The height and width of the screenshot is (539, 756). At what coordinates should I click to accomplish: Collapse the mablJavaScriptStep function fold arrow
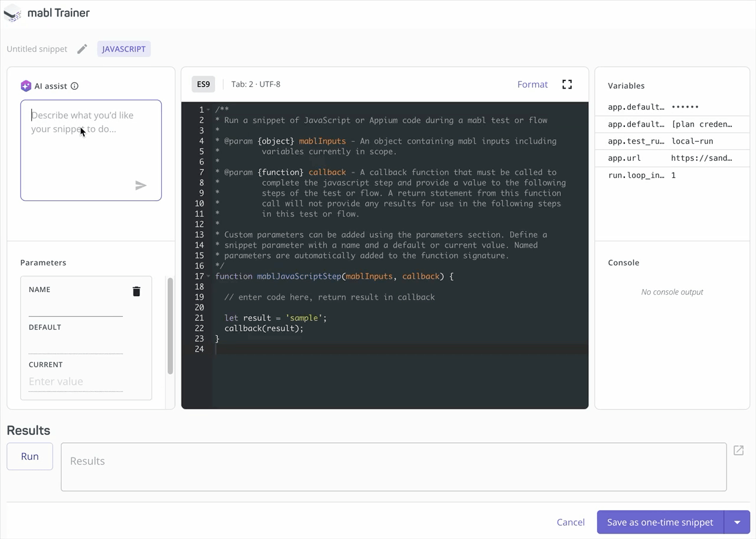[208, 276]
